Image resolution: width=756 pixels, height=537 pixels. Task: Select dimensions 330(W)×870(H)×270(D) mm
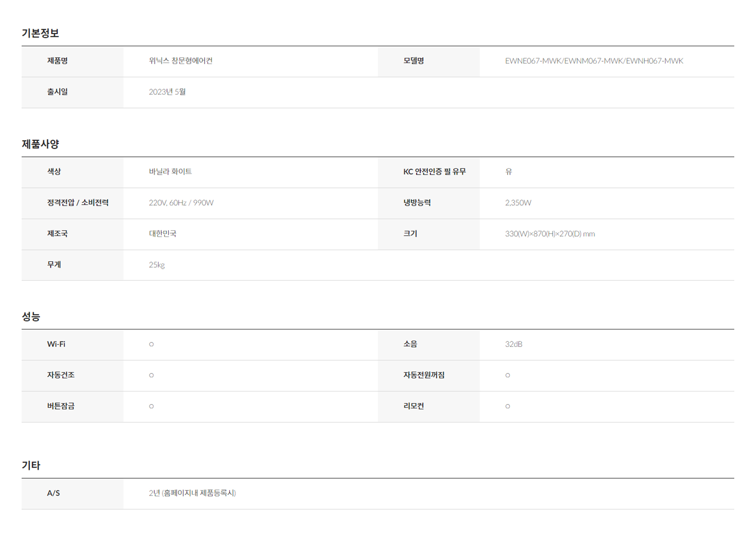[x=550, y=234]
